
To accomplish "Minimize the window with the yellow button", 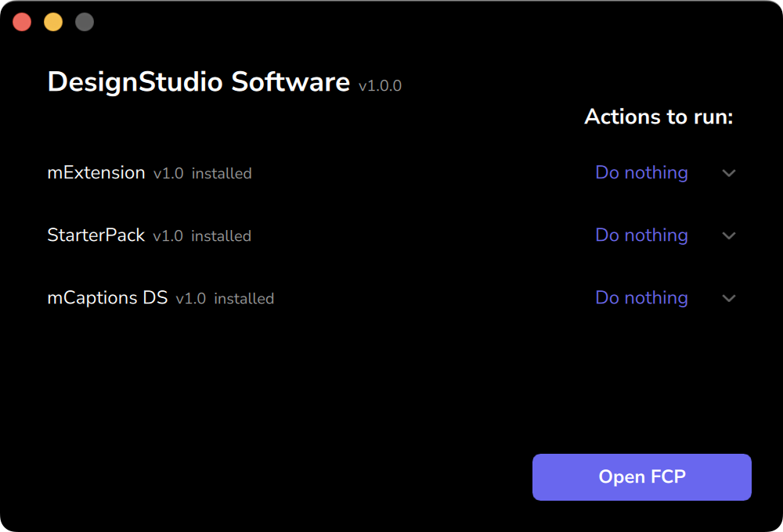I will tap(53, 22).
